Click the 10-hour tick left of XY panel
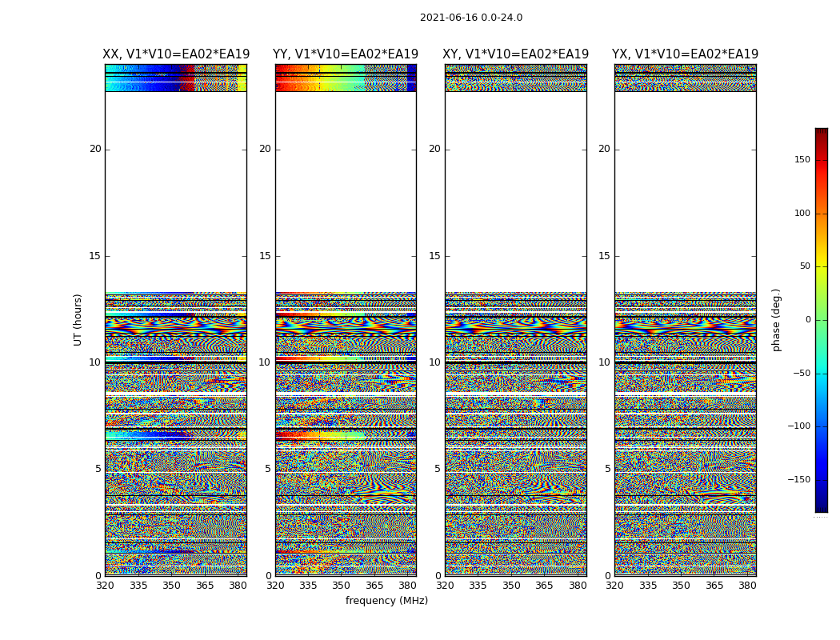 (x=434, y=362)
